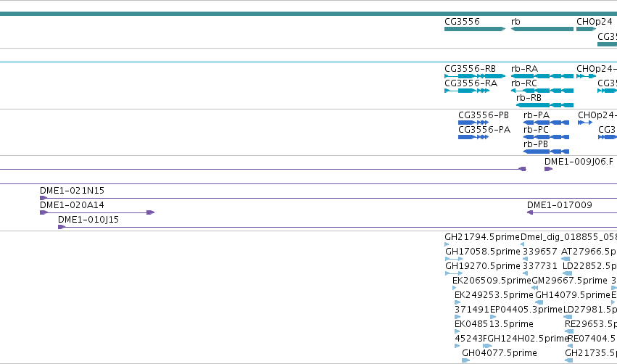Open the CHOp24 gene feature
Image resolution: width=617 pixels, height=364 pixels.
tap(587, 29)
